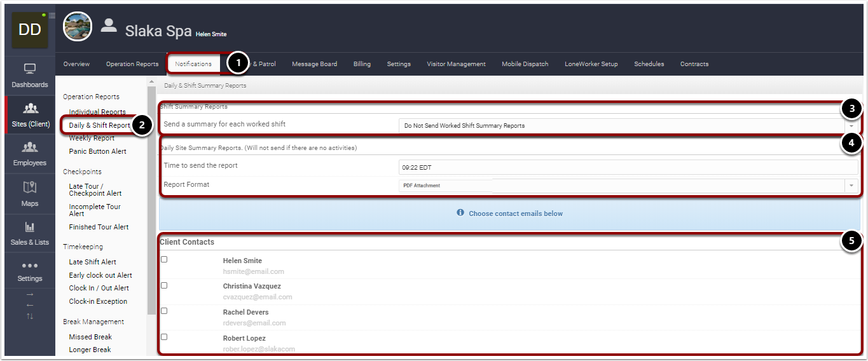Image resolution: width=868 pixels, height=361 pixels.
Task: Check the Helen Smite contact checkbox
Action: [164, 259]
